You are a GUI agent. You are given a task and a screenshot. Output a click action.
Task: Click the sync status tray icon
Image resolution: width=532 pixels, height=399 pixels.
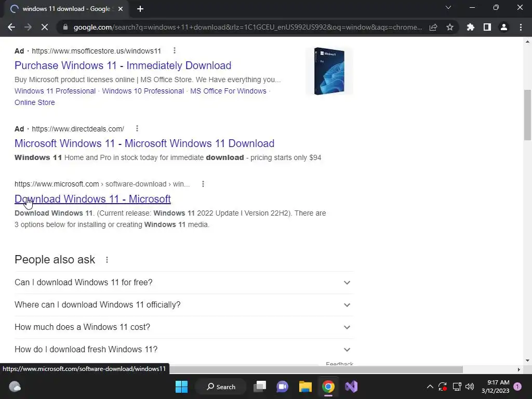[443, 387]
